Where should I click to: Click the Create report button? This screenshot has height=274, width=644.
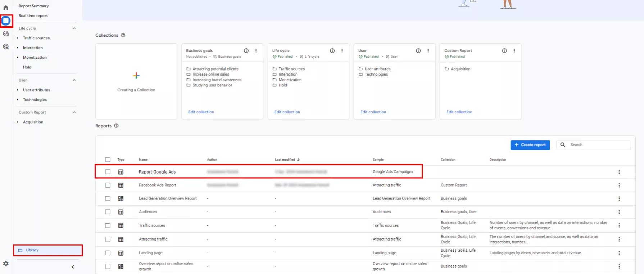[x=530, y=145]
